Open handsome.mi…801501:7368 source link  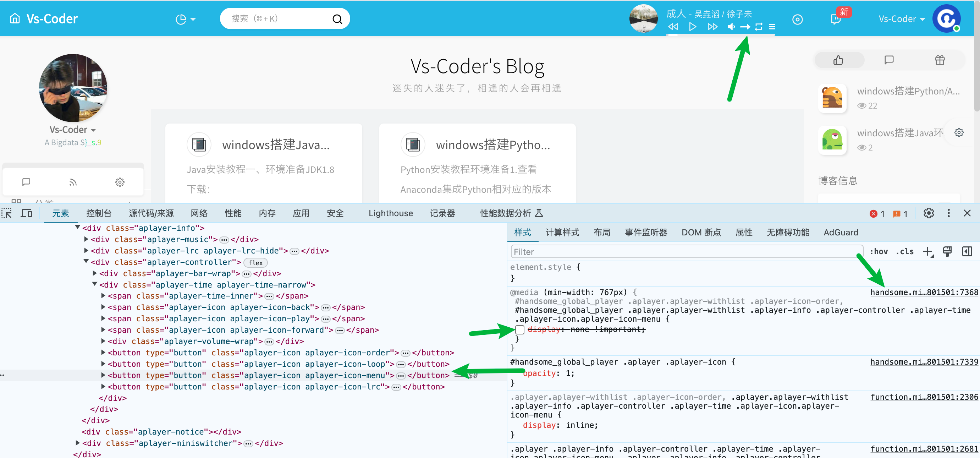point(924,293)
